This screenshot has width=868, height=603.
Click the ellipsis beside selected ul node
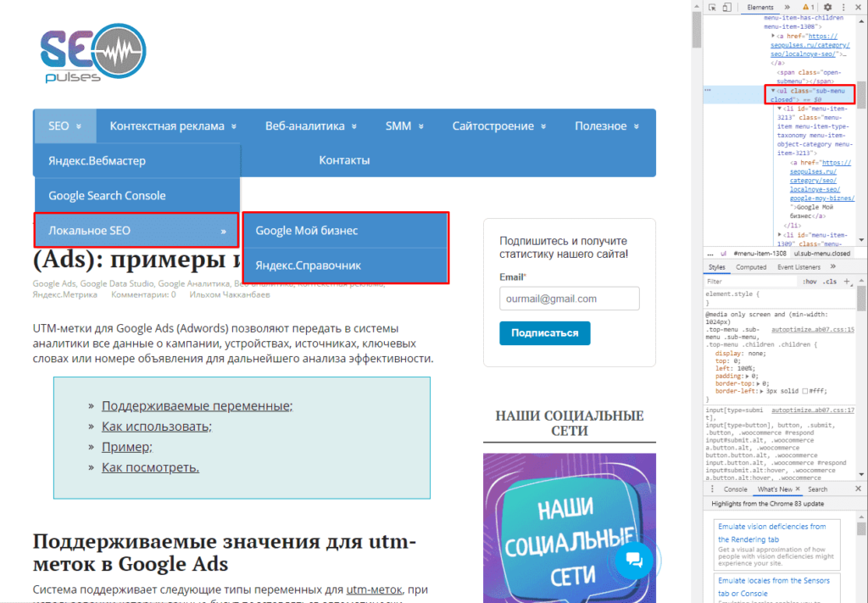pos(708,90)
